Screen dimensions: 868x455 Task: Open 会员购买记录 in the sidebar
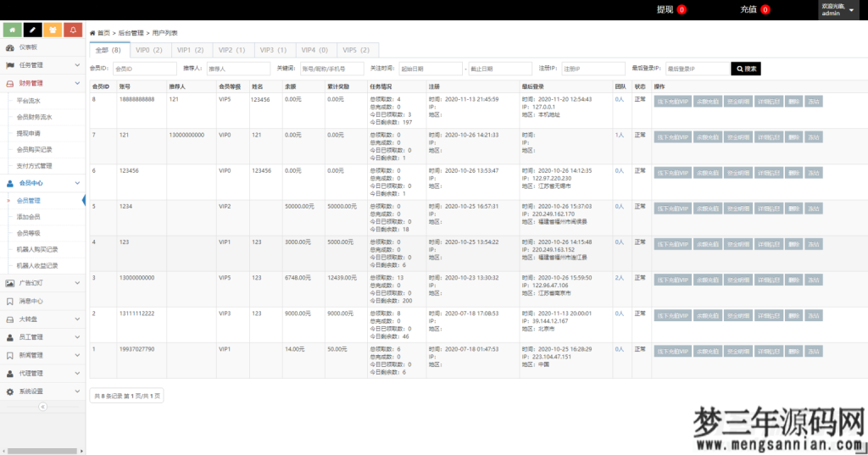[x=34, y=149]
